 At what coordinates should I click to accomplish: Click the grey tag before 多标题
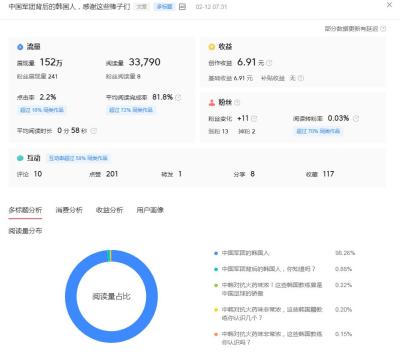[142, 7]
